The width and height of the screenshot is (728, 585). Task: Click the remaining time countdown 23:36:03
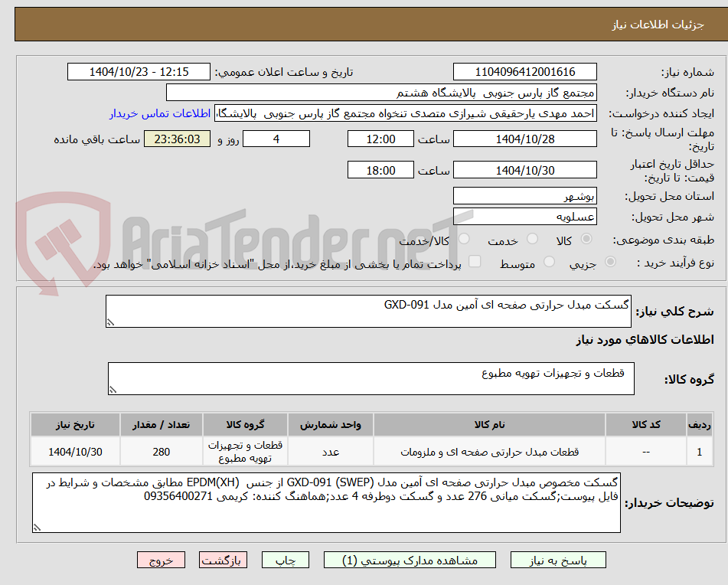tap(177, 139)
